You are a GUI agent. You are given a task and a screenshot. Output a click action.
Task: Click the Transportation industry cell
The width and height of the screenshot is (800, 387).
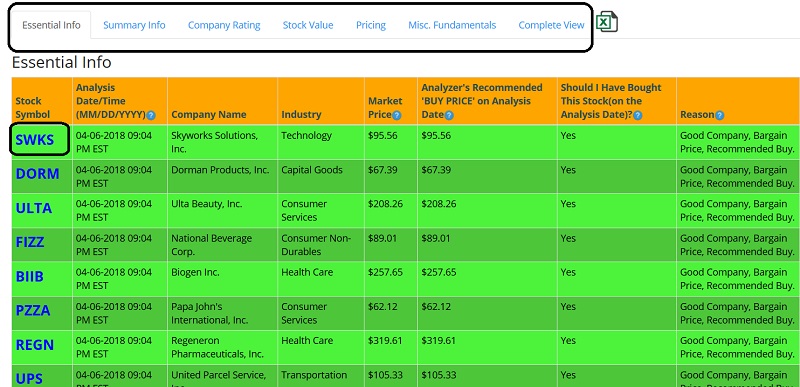[x=321, y=376]
